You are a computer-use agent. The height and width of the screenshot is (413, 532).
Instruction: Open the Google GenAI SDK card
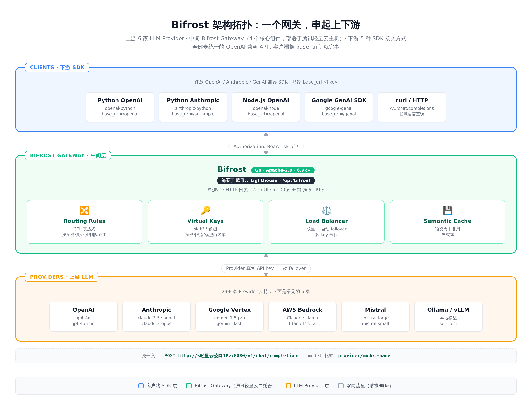[x=339, y=107]
